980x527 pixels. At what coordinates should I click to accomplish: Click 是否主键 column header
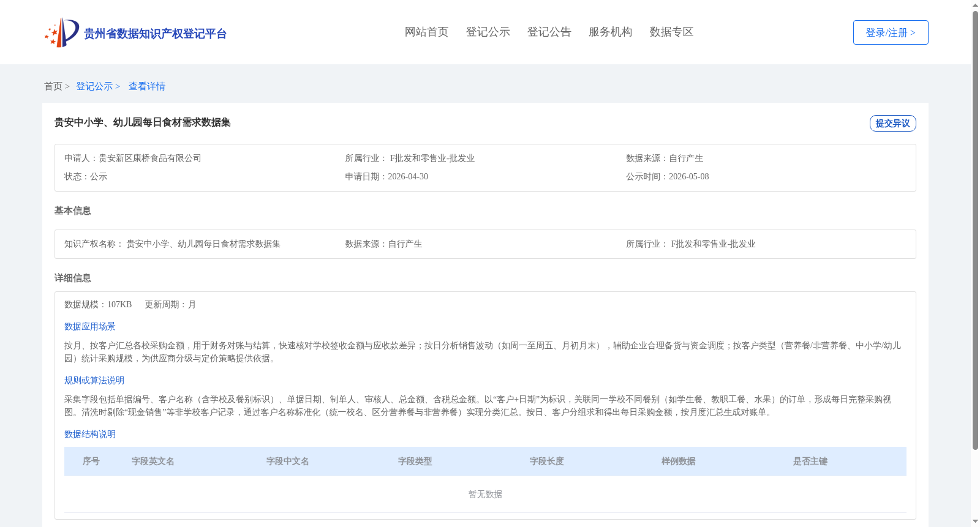pyautogui.click(x=810, y=461)
